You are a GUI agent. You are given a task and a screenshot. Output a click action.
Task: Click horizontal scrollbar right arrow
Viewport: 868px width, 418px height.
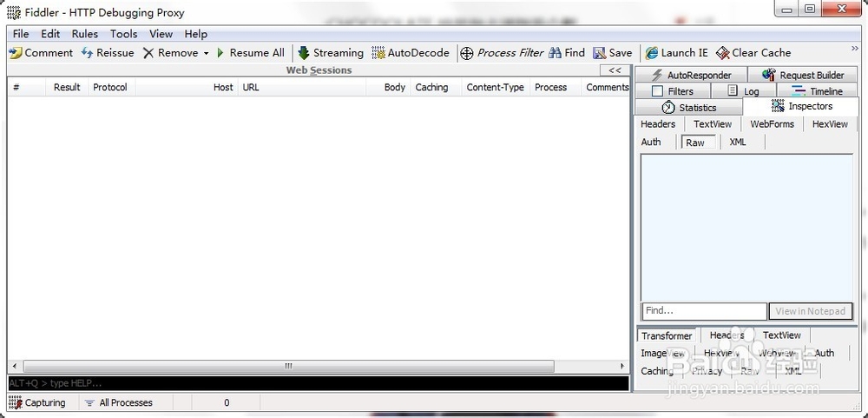point(622,367)
